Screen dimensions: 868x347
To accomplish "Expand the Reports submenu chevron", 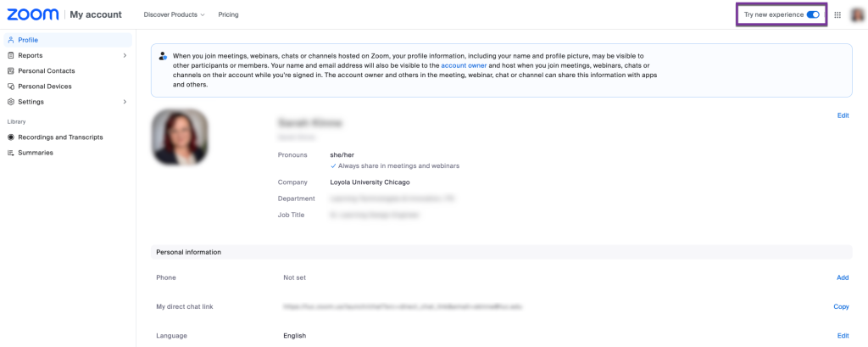I will [x=125, y=55].
